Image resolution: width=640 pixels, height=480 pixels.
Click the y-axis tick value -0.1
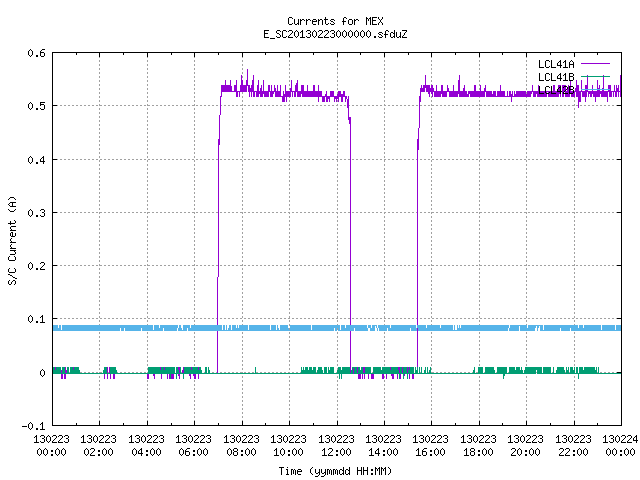coord(33,426)
